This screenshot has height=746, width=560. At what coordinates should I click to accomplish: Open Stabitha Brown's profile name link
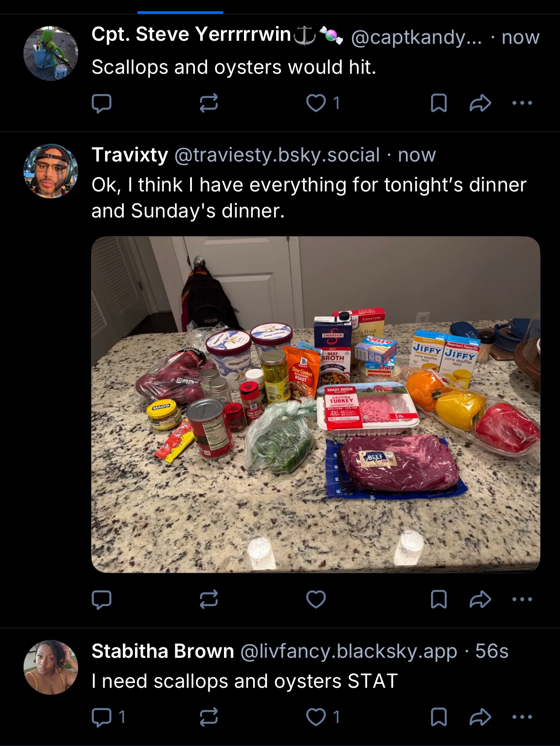click(163, 651)
